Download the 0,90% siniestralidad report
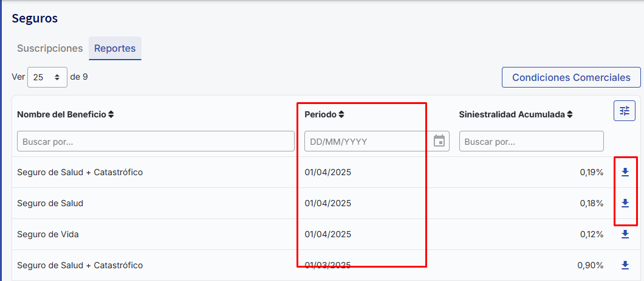 (625, 265)
